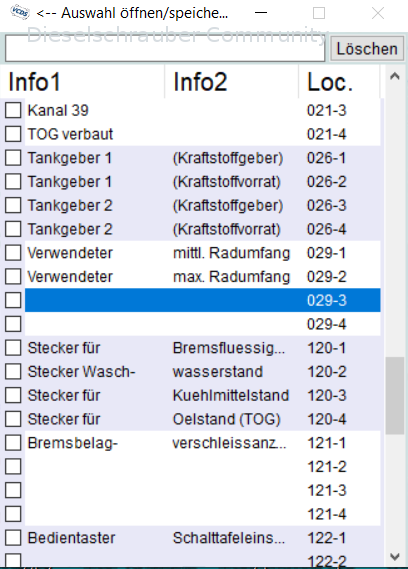
Task: Click the scroll up arrow
Action: [395, 76]
